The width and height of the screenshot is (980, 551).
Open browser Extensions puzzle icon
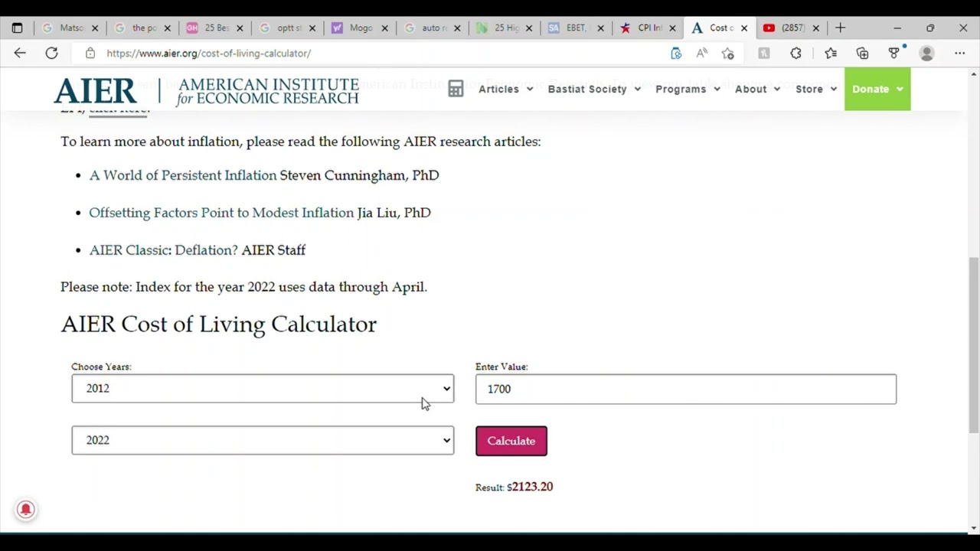point(796,53)
